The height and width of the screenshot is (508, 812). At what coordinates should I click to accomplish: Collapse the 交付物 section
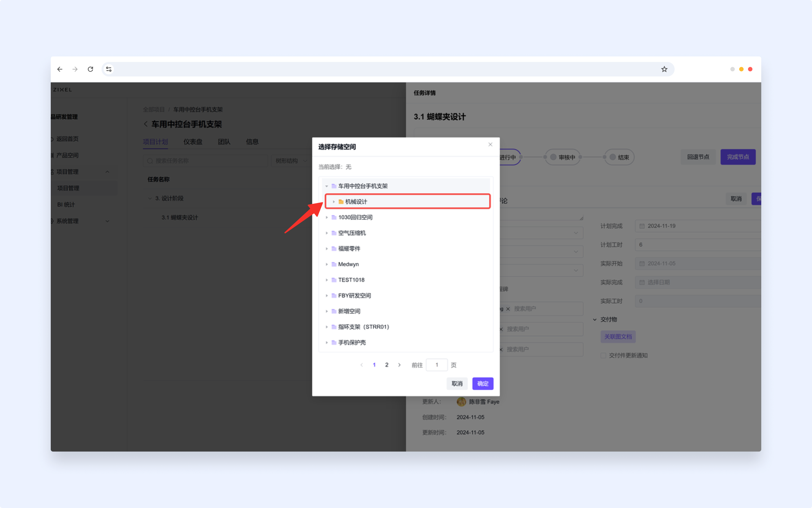point(595,319)
